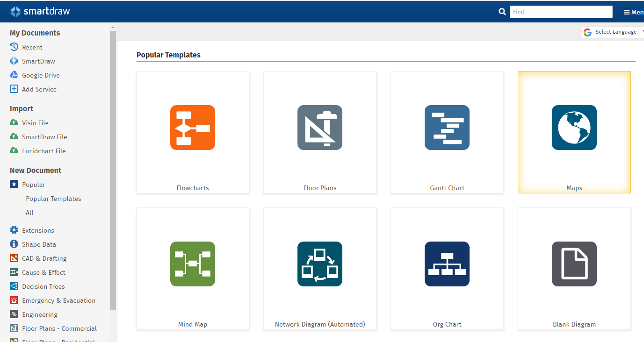
Task: Expand the Extensions category
Action: click(x=38, y=230)
